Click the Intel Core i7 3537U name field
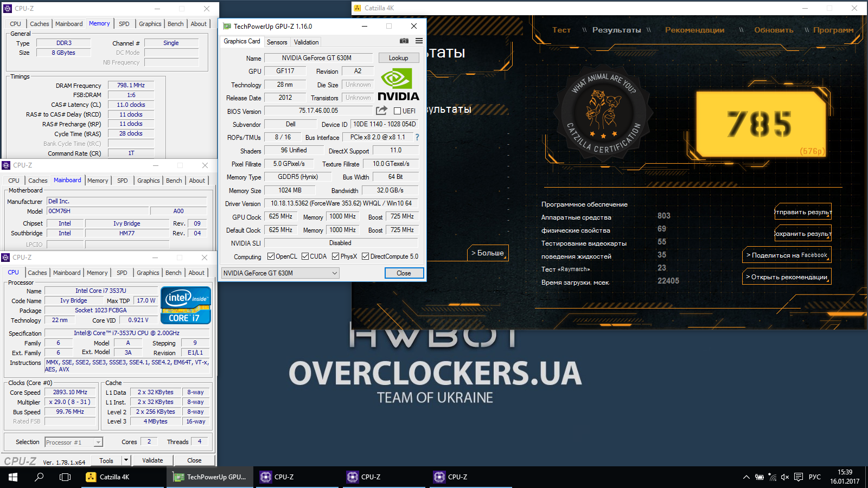Viewport: 868px width, 488px height. 101,291
